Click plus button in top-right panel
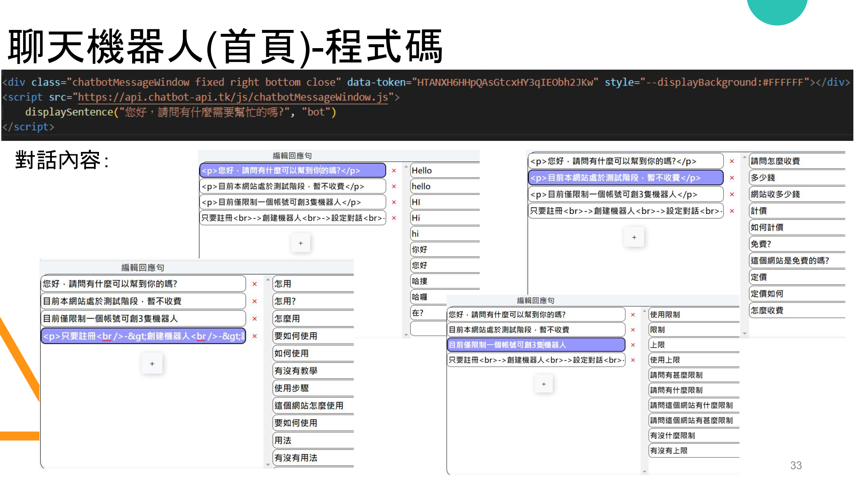The width and height of the screenshot is (868, 488). click(634, 237)
